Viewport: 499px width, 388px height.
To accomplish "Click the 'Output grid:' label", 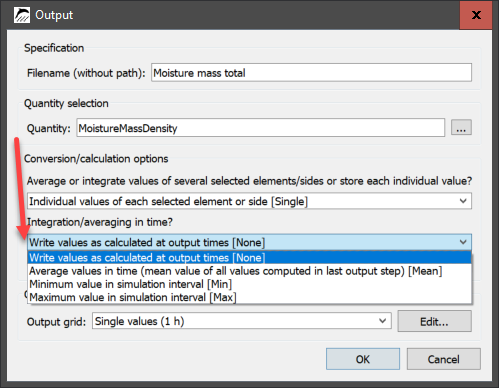I will [x=56, y=322].
